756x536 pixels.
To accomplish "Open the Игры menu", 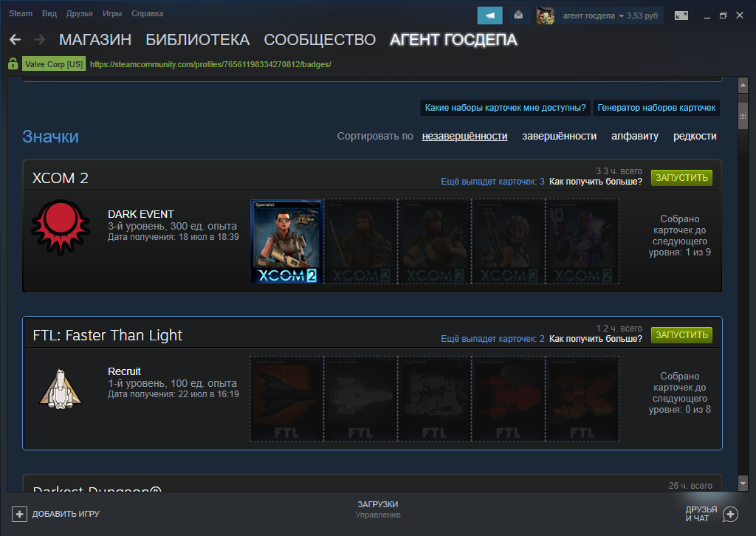I will click(x=112, y=13).
